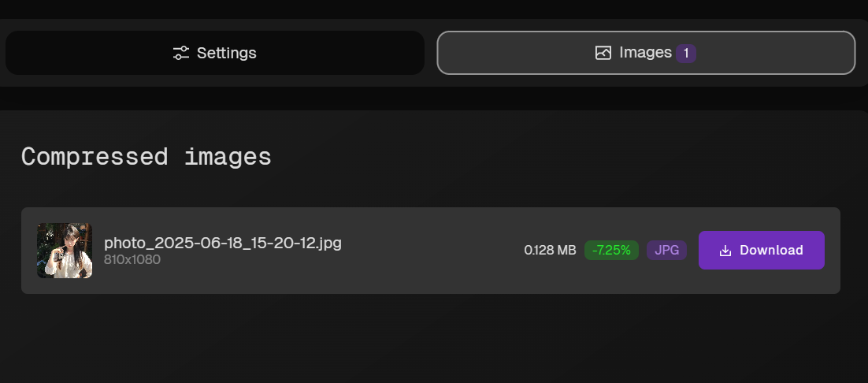The height and width of the screenshot is (383, 868).
Task: Click the Images label text
Action: click(x=645, y=53)
